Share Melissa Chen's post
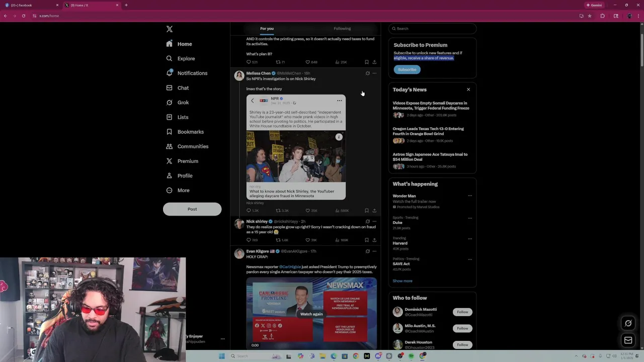644x362 pixels. 374,211
